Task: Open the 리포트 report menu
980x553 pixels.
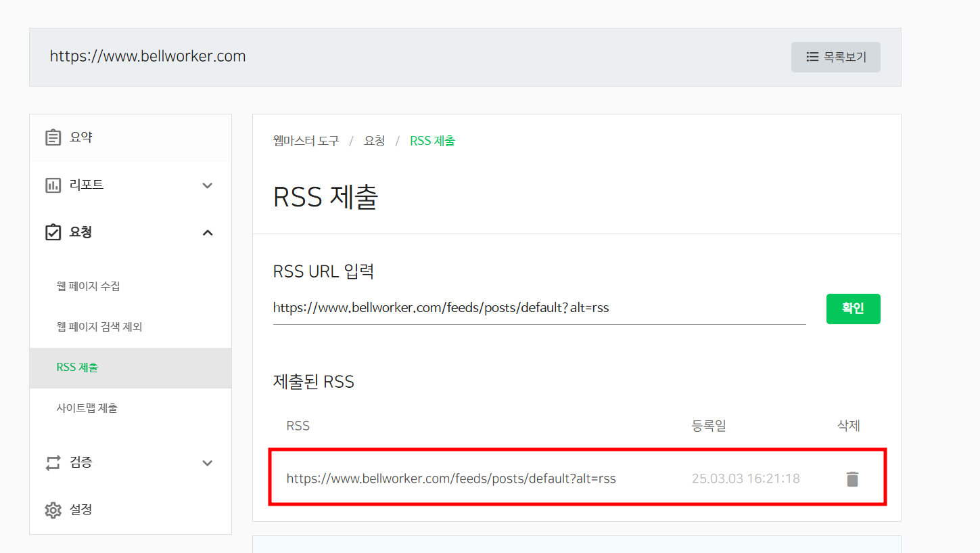Action: [131, 185]
